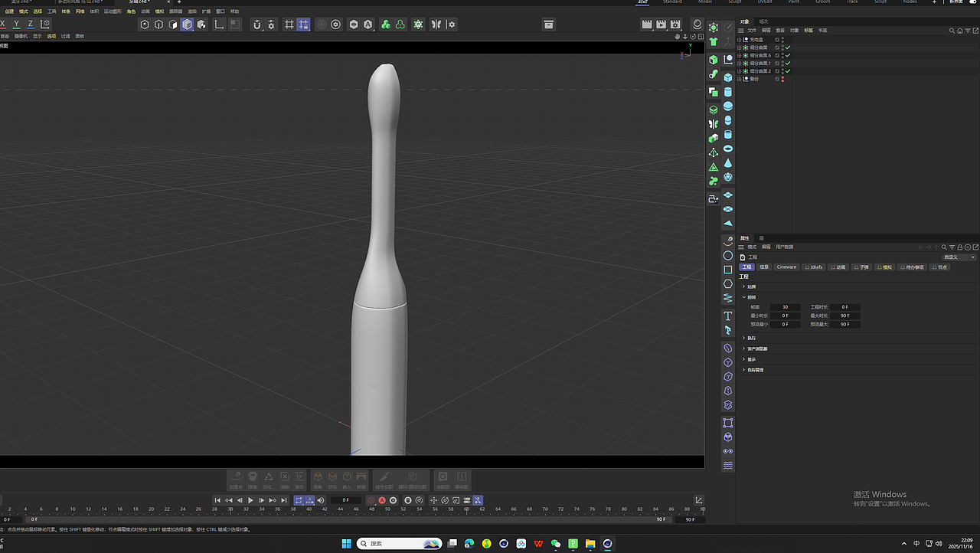
Task: Open the 自定义 dropdown in Attributes
Action: point(959,257)
